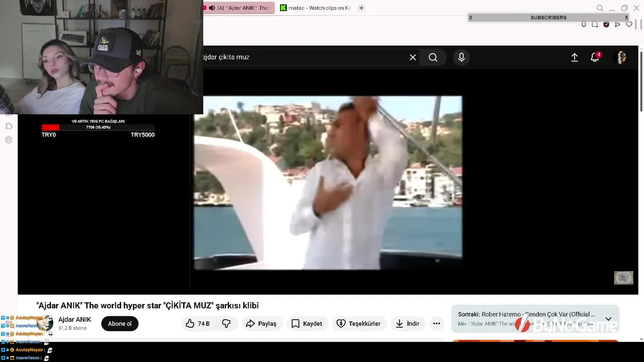
Task: Save video with the Kaydet button
Action: (307, 324)
